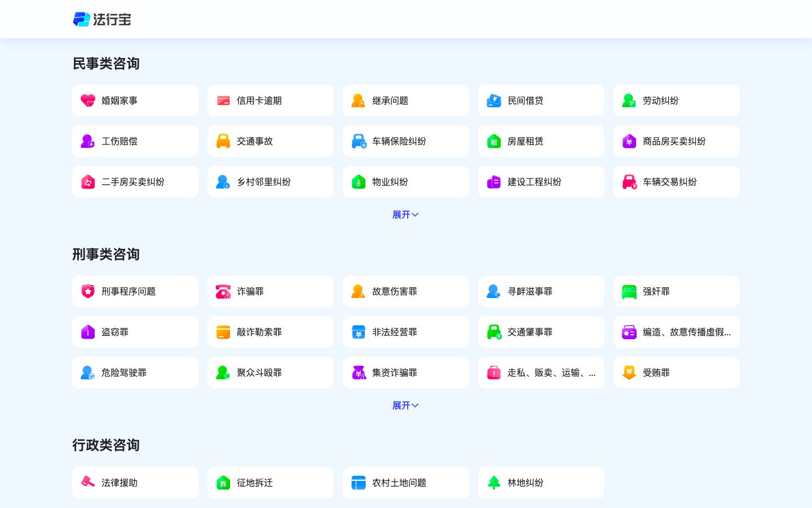Open the 农村土地问题 consultation
812x508 pixels.
[406, 482]
